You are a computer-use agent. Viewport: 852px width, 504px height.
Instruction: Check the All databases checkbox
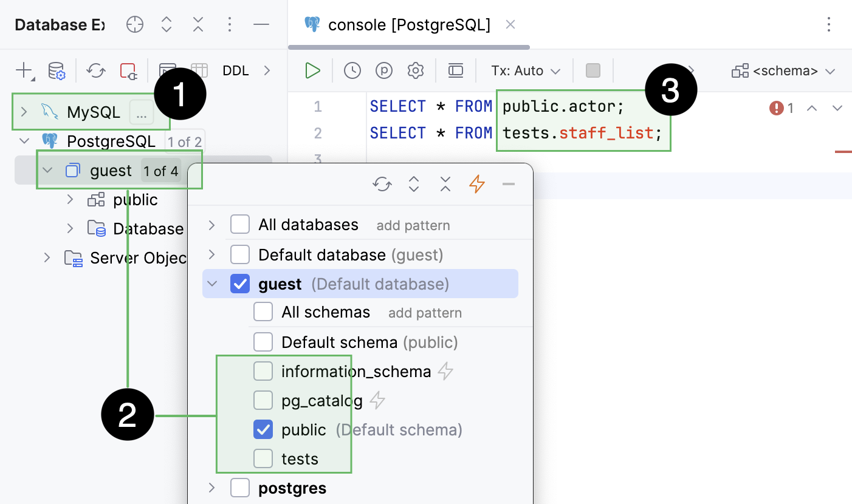click(240, 224)
